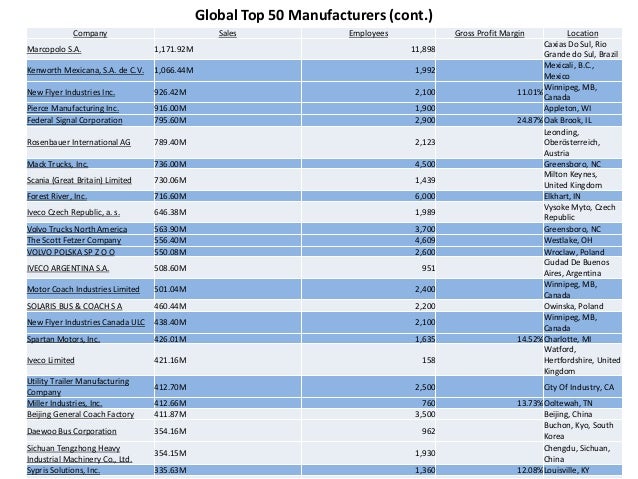The image size is (638, 479).
Task: Click the Miller Industries, Inc. link
Action: coord(64,403)
